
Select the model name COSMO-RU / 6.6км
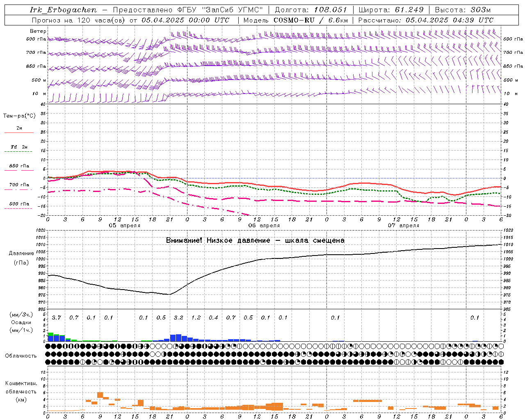(x=310, y=20)
